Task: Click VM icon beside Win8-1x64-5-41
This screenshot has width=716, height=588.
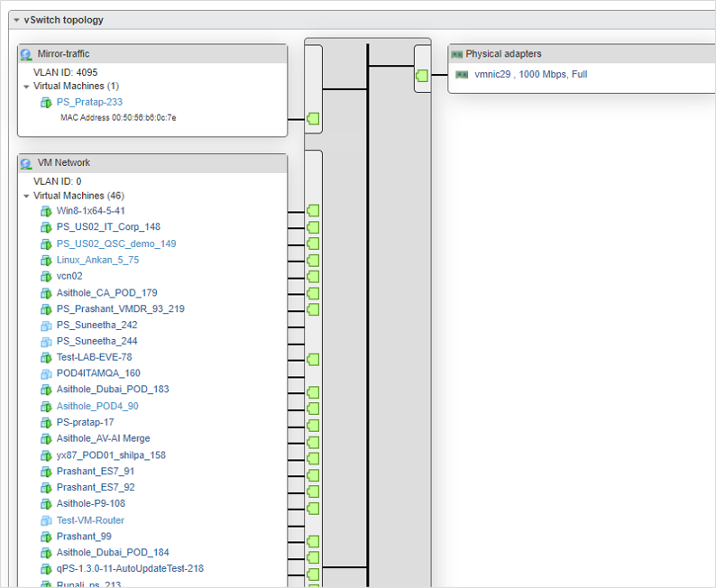Action: [x=46, y=211]
